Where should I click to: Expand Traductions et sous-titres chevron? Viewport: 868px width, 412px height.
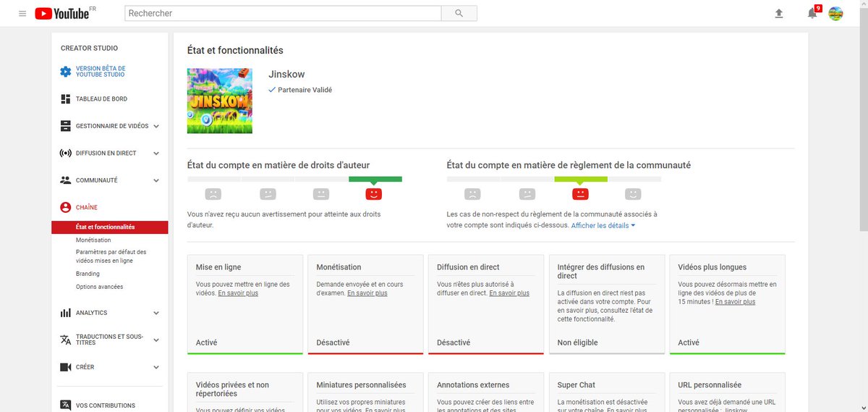tap(156, 340)
